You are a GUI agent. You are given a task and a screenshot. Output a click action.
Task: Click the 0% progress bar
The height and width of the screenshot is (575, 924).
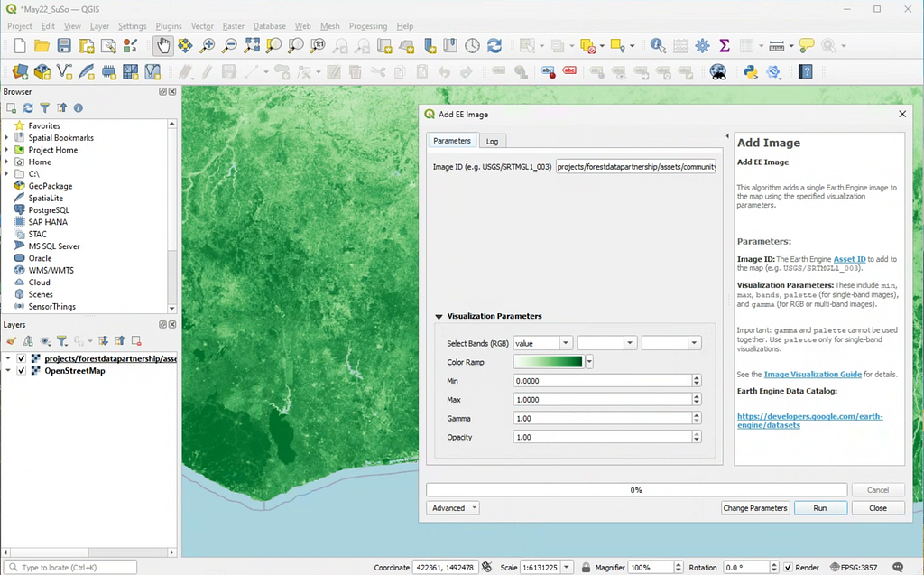[636, 489]
